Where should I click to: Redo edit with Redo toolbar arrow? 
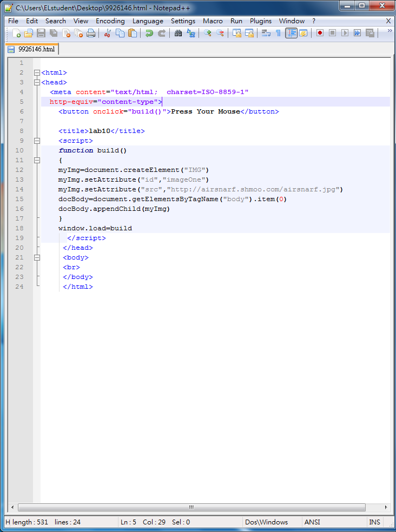162,33
